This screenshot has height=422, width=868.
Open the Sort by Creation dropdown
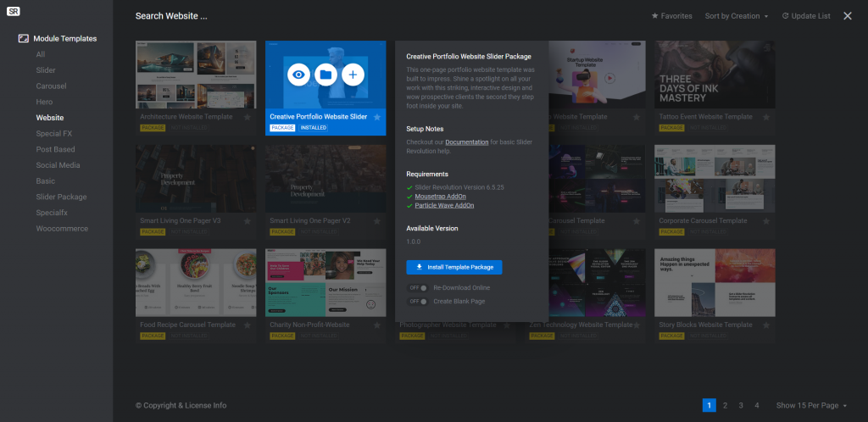[737, 16]
